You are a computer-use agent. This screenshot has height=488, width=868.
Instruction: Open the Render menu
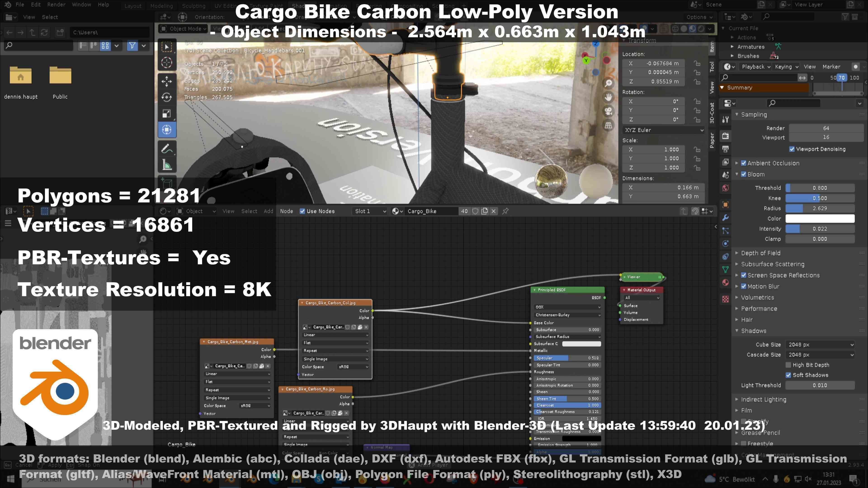click(x=56, y=5)
